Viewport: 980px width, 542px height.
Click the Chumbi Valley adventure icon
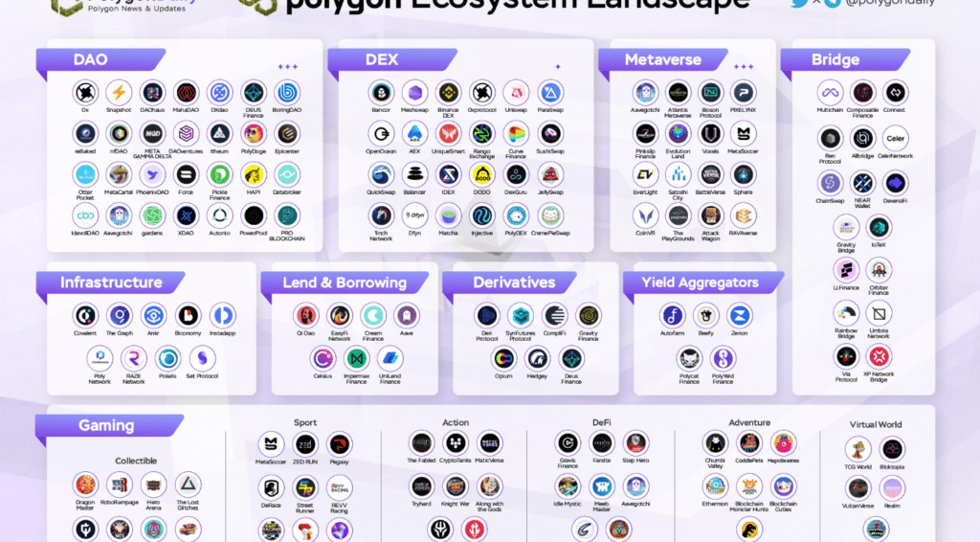tap(715, 443)
